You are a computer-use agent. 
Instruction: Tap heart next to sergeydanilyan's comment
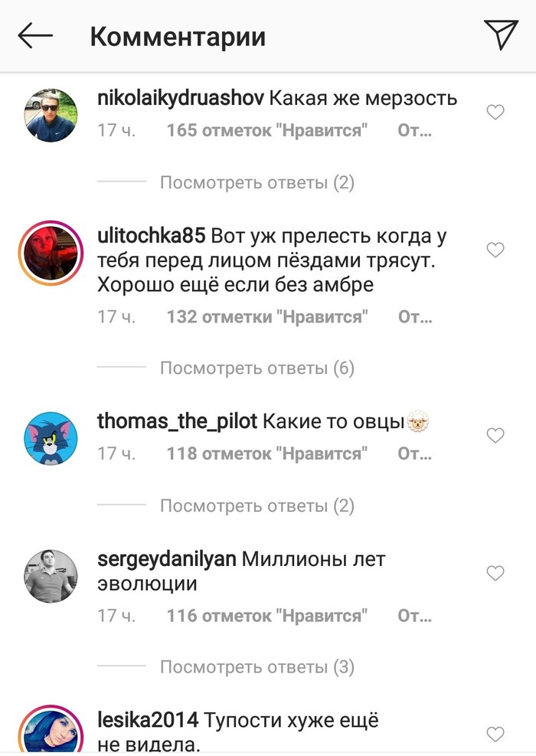[x=495, y=573]
